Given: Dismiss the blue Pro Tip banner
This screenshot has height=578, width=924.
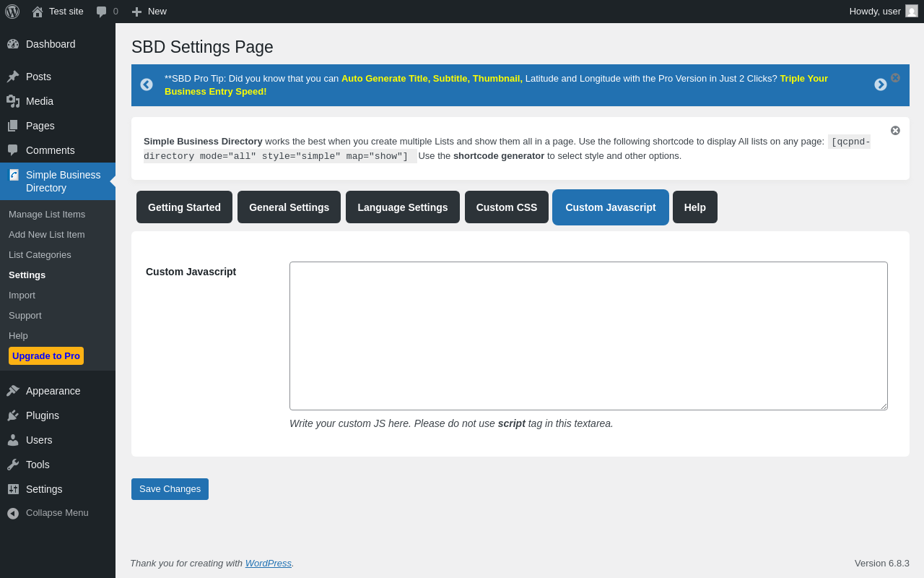Looking at the screenshot, I should pos(895,77).
